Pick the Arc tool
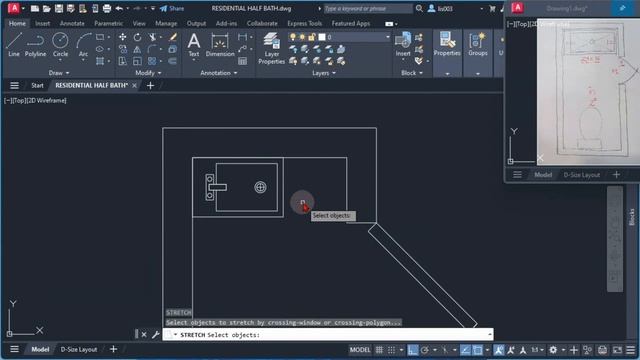 click(83, 44)
